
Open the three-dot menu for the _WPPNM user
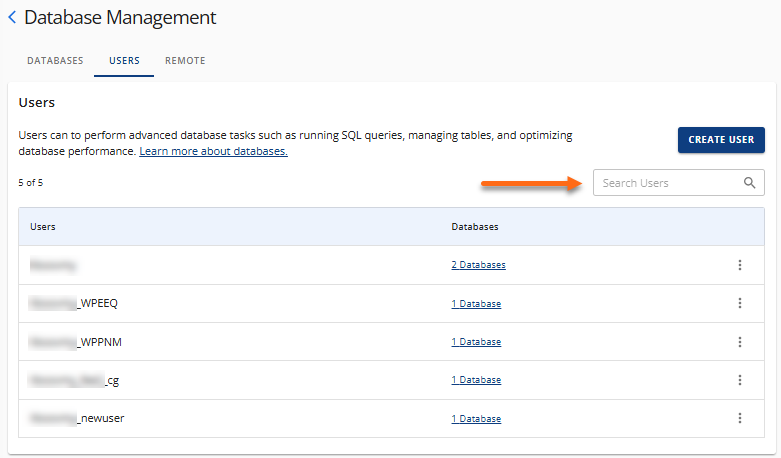740,342
